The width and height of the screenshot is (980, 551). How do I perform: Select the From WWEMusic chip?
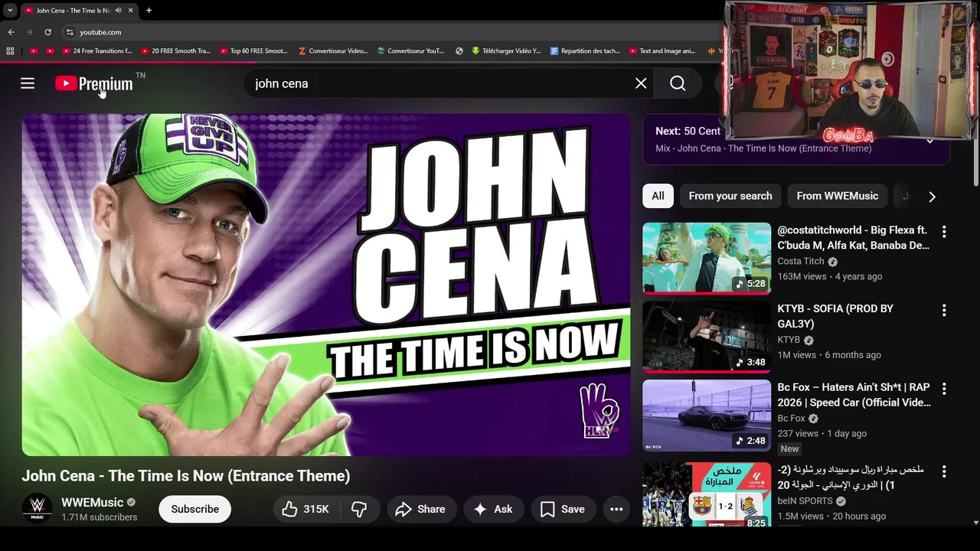tap(837, 196)
